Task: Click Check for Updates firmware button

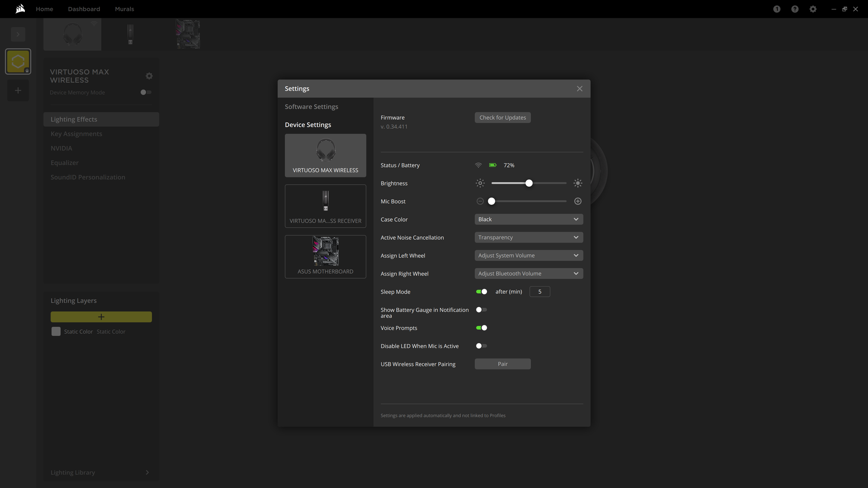Action: tap(503, 118)
